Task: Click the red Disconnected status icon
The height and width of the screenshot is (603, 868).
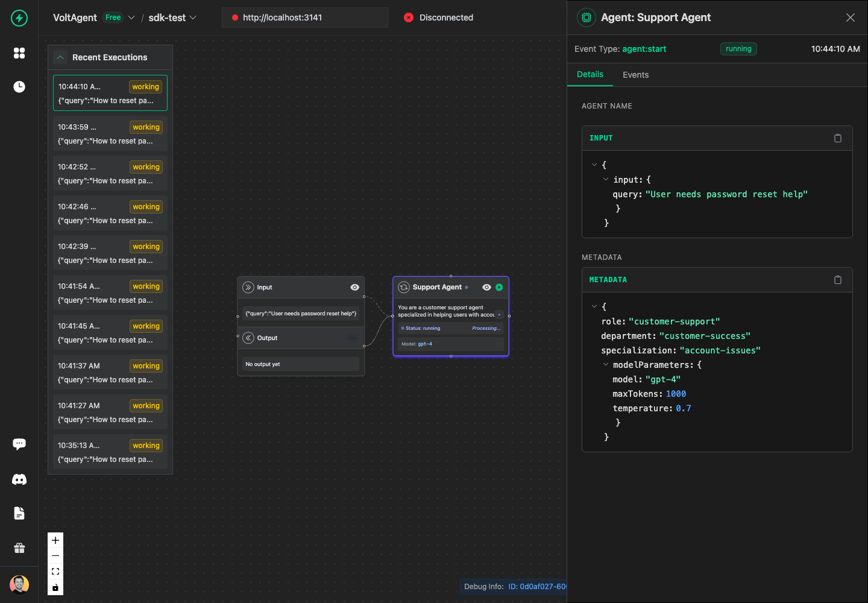Action: [x=409, y=17]
